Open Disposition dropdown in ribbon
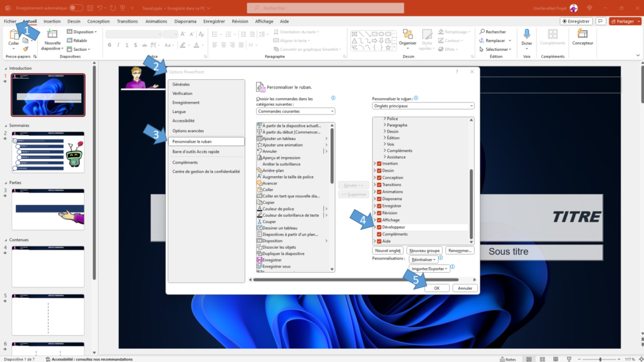644x362 pixels. click(x=82, y=31)
